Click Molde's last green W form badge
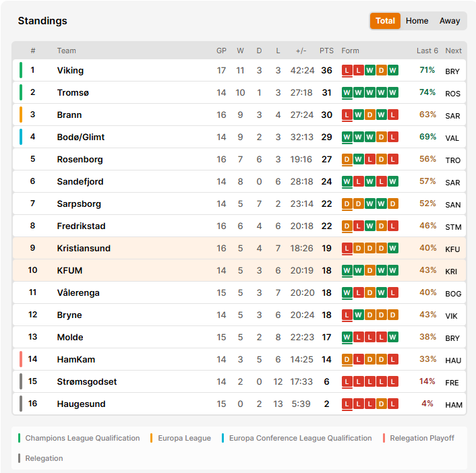The width and height of the screenshot is (476, 473). [x=392, y=337]
